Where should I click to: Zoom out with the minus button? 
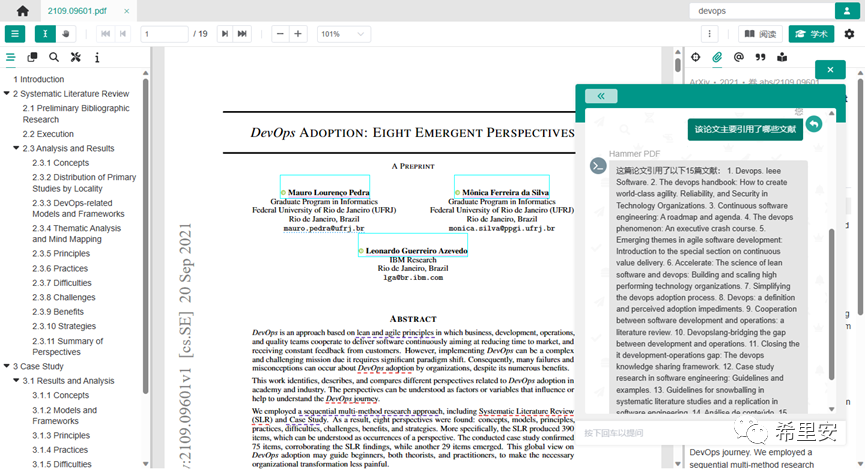(x=280, y=34)
